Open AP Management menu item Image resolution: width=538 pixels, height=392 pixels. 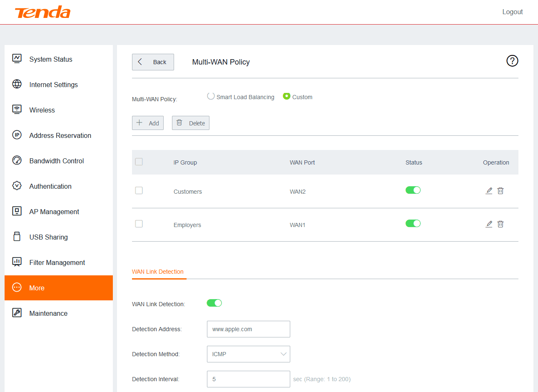(59, 212)
